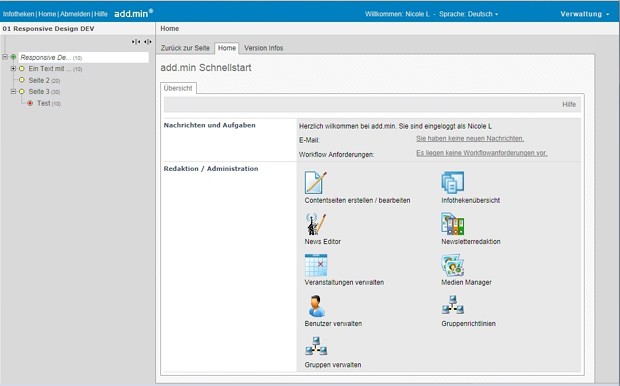Open the Medien Manager icon
The height and width of the screenshot is (386, 620).
pos(453,265)
